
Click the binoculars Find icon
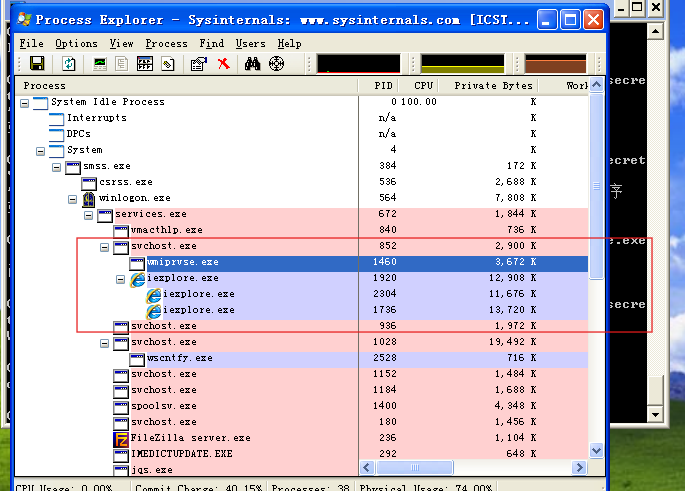pos(253,64)
